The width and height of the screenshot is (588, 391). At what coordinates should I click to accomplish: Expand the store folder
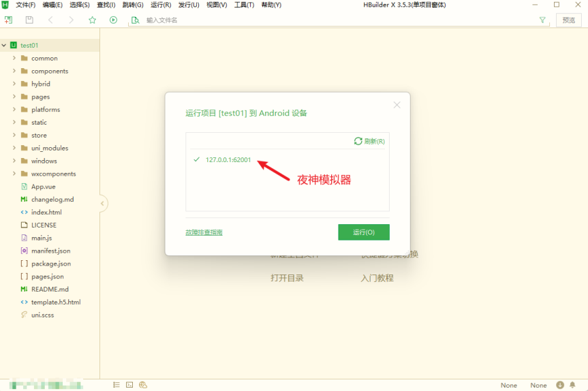[14, 135]
